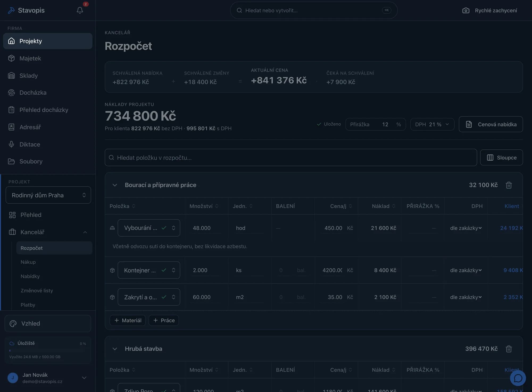This screenshot has height=392, width=532.
Task: Open the Sloupce columns button
Action: 501,158
